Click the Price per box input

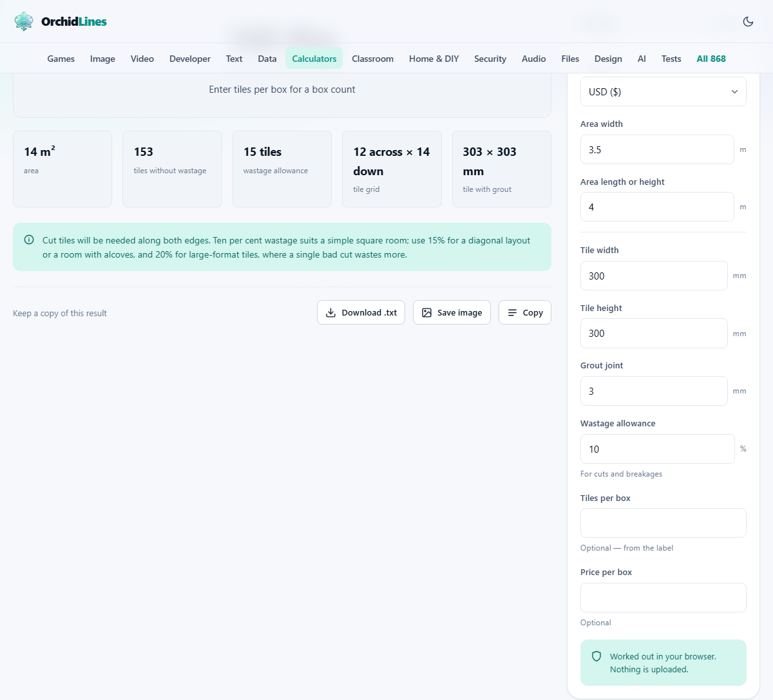663,598
